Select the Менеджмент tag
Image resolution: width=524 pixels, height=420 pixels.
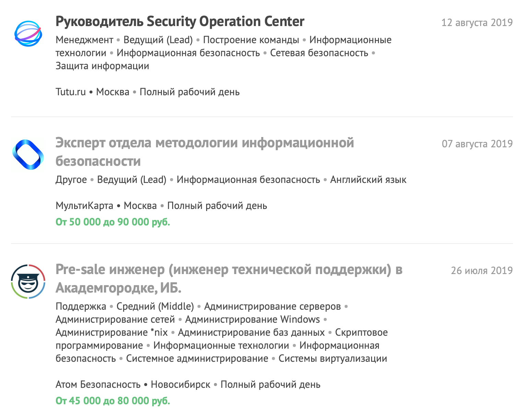point(84,40)
